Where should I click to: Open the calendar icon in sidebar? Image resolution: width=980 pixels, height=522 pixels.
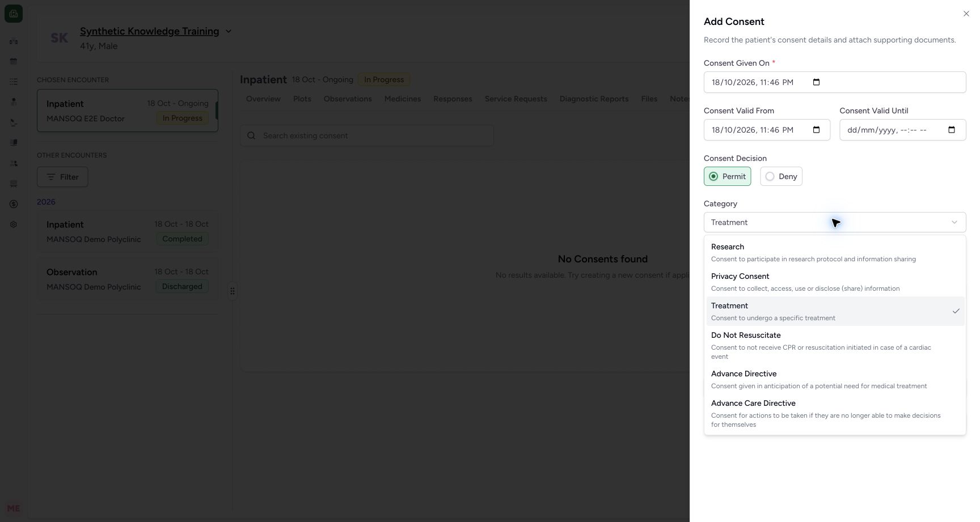click(x=14, y=61)
